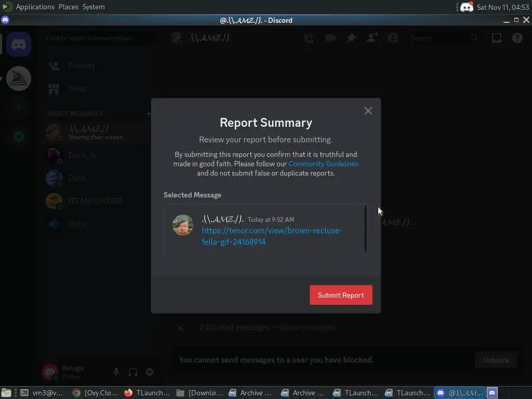Viewport: 532px width, 399px height.
Task: Switch to the vm3@v terminal taskbar item
Action: (x=42, y=393)
